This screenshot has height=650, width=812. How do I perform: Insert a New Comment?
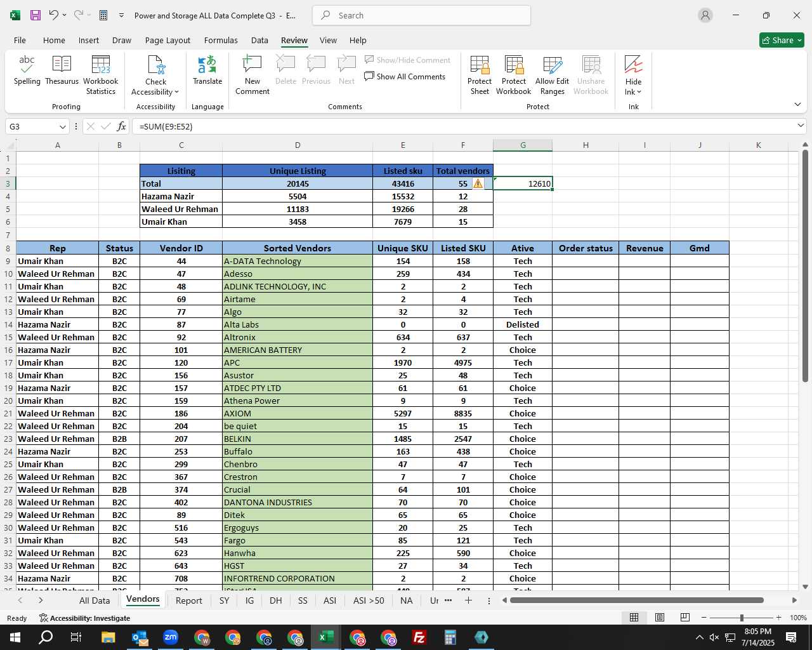click(252, 76)
